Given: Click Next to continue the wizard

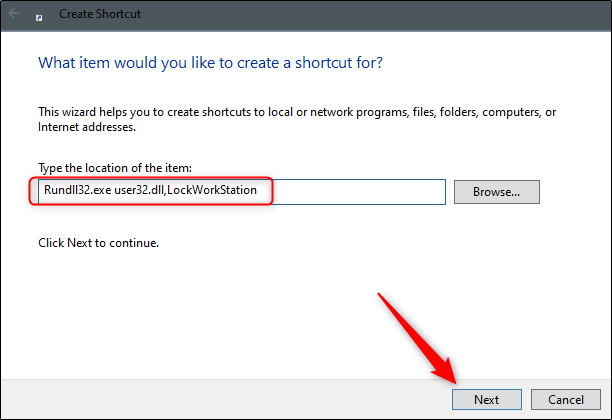Looking at the screenshot, I should [x=487, y=399].
